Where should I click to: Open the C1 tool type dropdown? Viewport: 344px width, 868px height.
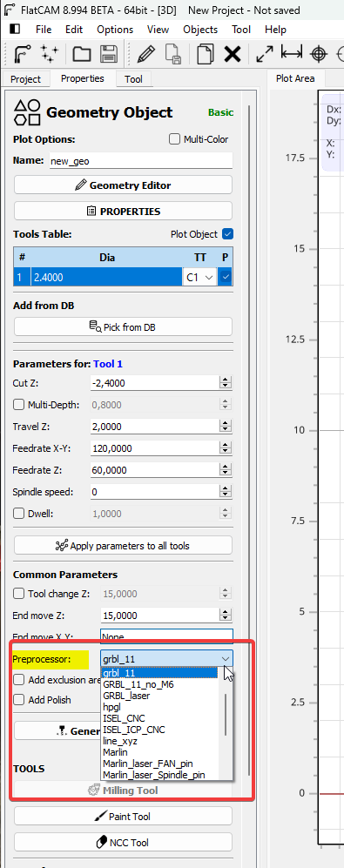coord(199,278)
